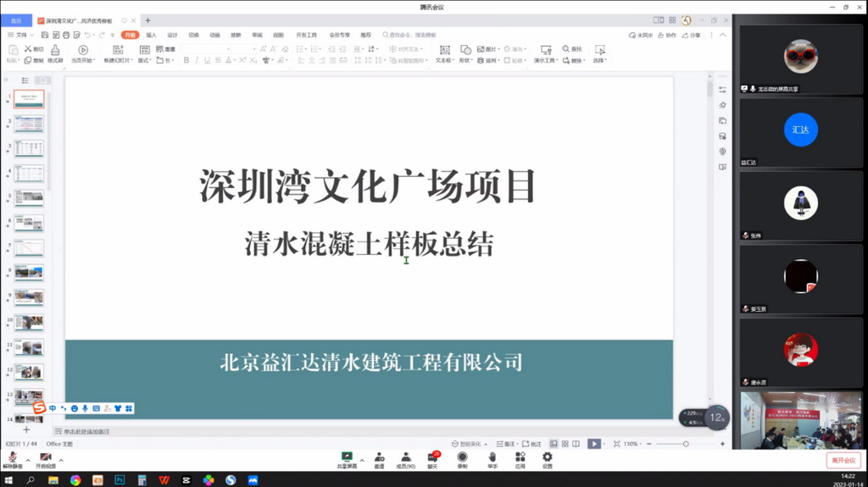This screenshot has height=487, width=868.
Task: Click the Format Painter (格式刷) icon
Action: [x=55, y=50]
